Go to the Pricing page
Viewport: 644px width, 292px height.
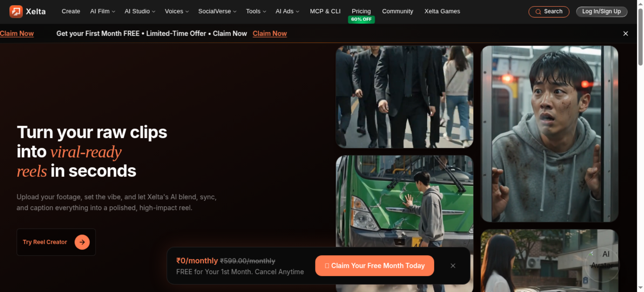pos(361,11)
